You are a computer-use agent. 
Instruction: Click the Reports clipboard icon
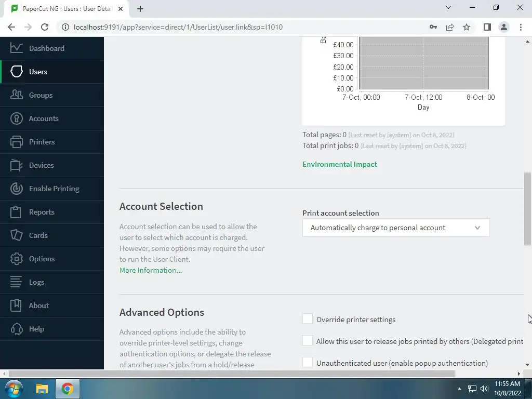[16, 212]
